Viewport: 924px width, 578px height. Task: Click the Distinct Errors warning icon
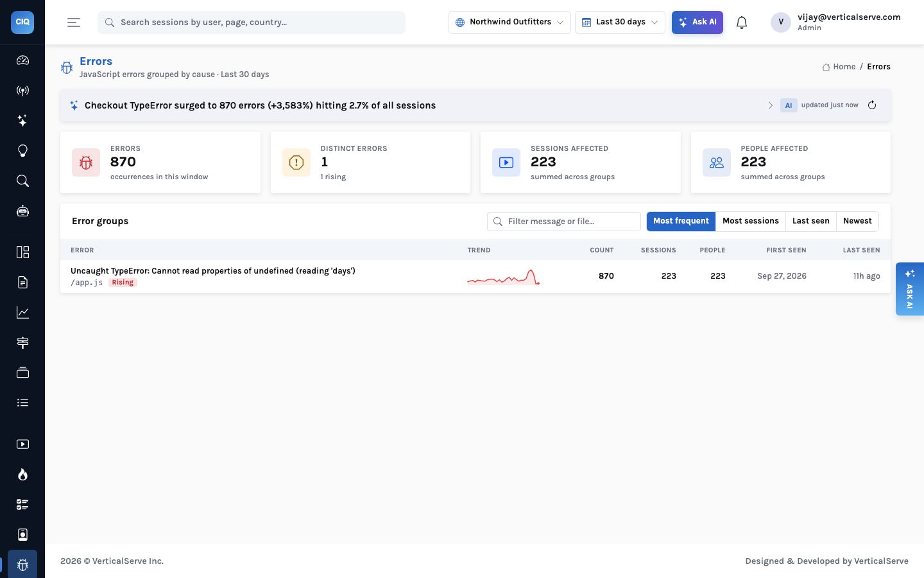296,162
